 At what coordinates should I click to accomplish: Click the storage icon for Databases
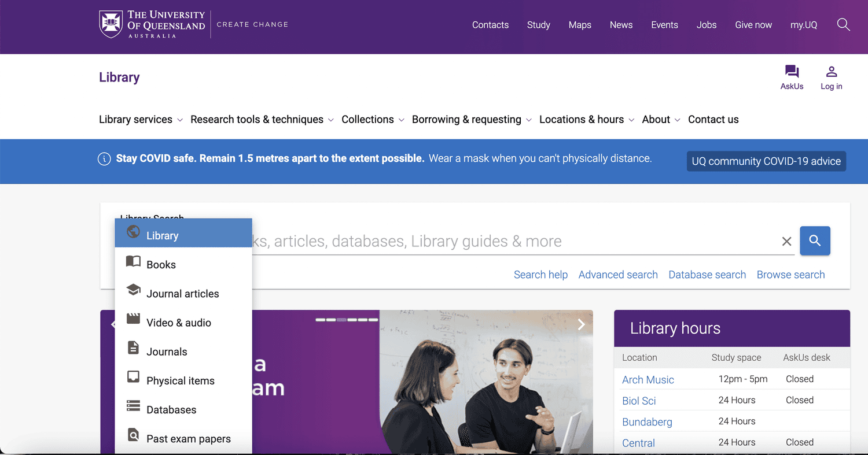133,406
